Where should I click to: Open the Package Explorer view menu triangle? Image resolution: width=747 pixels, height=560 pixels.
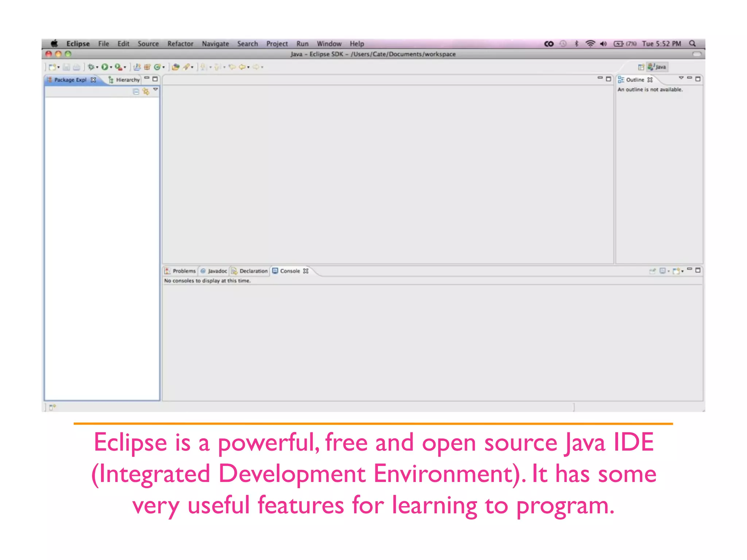coord(155,89)
